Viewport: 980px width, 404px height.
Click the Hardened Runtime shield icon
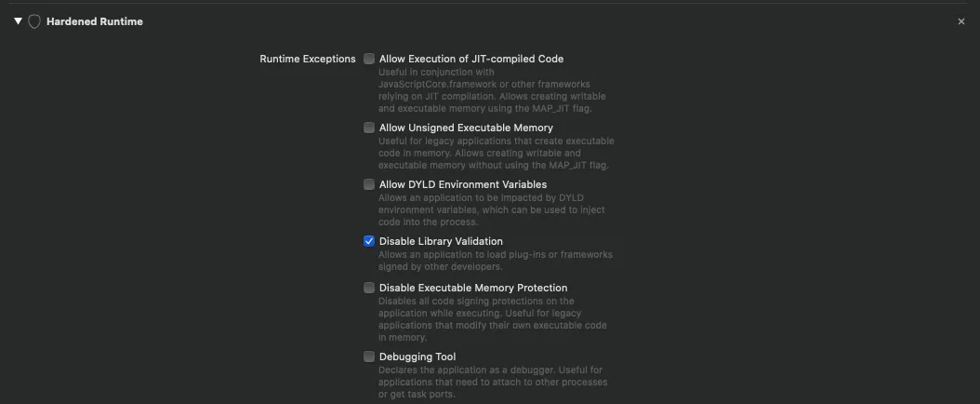coord(34,21)
